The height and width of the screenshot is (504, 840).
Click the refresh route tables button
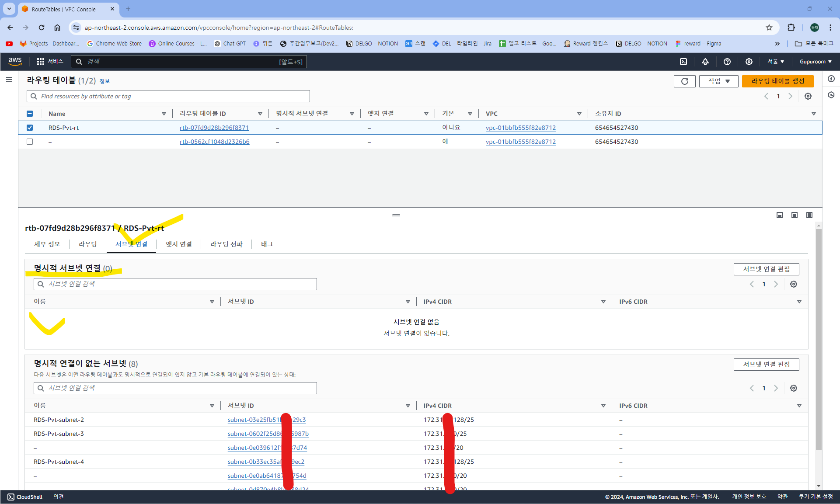coord(684,81)
